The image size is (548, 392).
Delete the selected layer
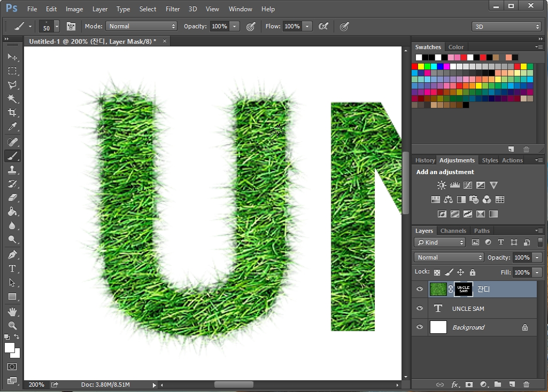526,385
